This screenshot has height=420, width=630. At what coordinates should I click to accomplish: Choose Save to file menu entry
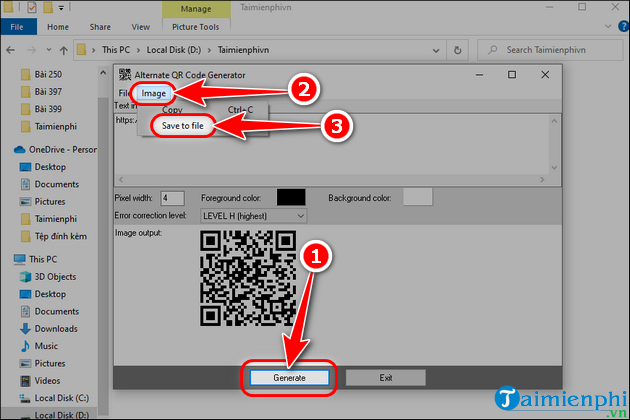pos(182,126)
